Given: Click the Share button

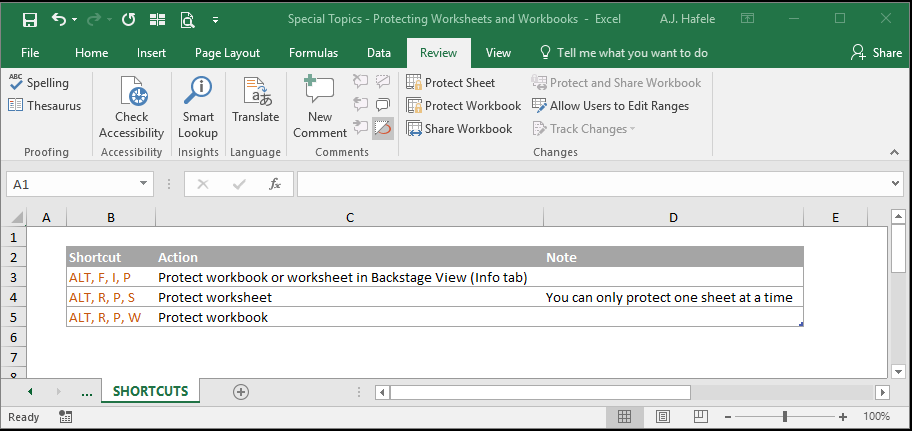Looking at the screenshot, I should click(x=876, y=53).
